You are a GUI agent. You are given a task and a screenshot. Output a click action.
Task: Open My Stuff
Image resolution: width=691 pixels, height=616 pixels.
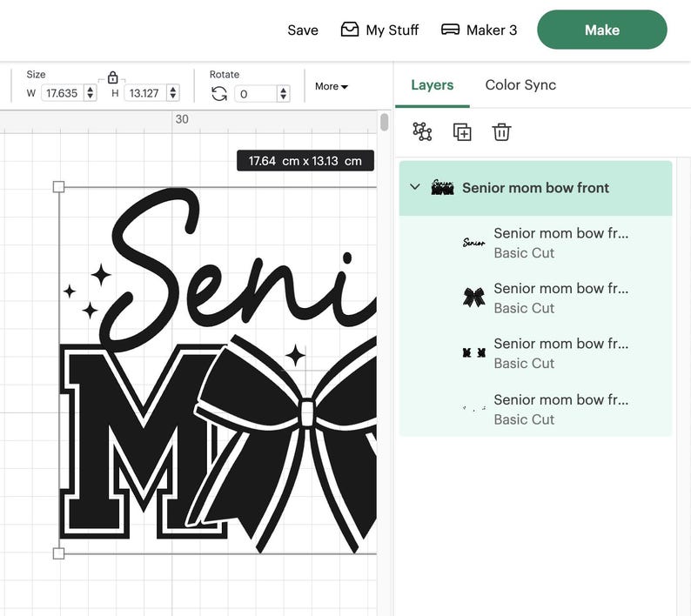pyautogui.click(x=379, y=30)
